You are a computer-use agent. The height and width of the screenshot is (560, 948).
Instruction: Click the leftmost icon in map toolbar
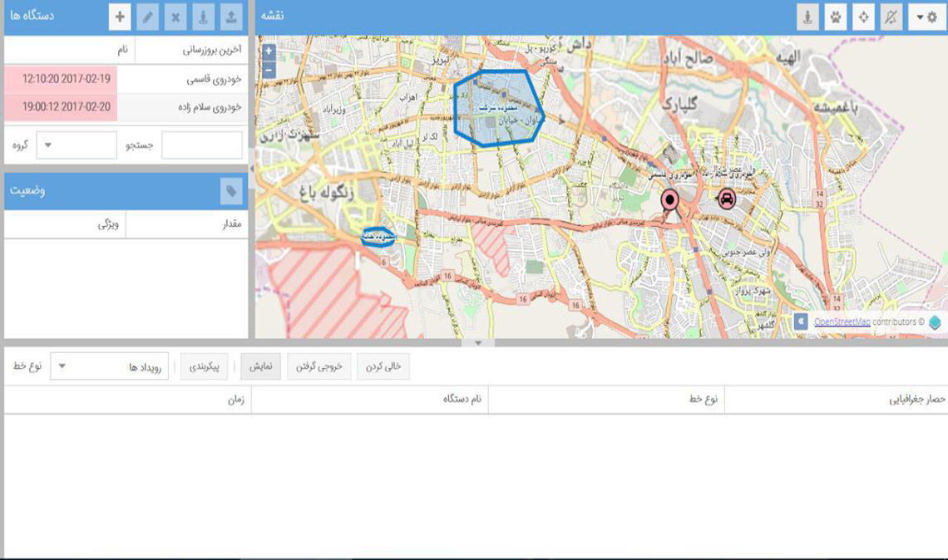coord(807,17)
